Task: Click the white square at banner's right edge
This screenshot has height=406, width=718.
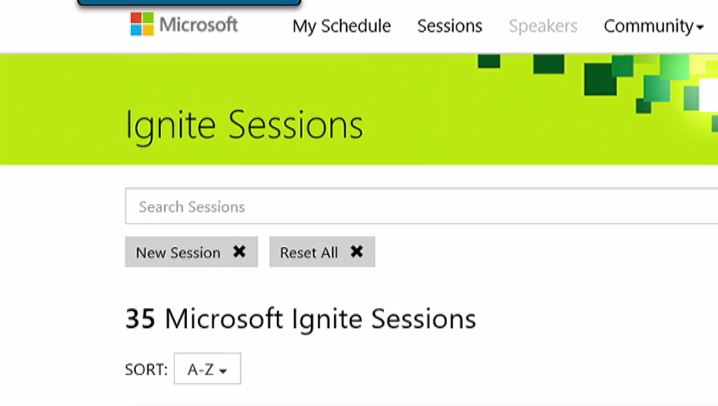Action: pos(709,95)
